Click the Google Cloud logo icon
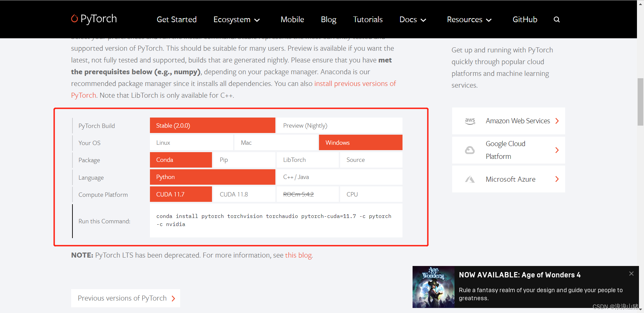 [x=470, y=150]
